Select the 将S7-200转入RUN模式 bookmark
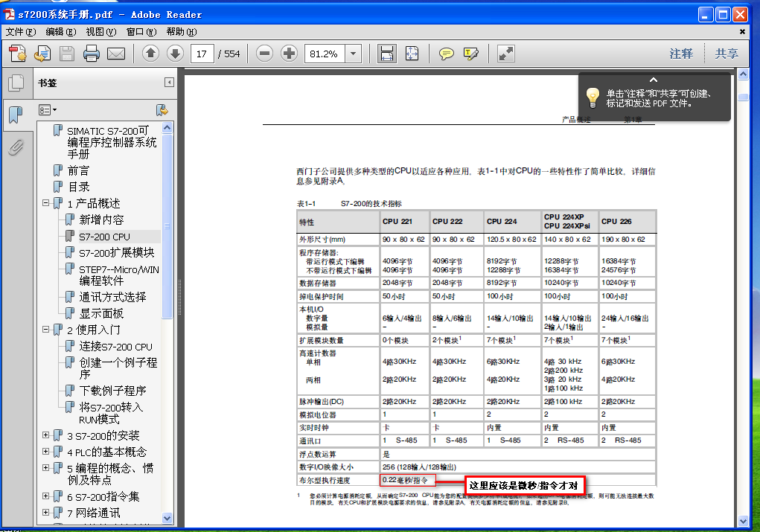The image size is (760, 532). coord(111,413)
